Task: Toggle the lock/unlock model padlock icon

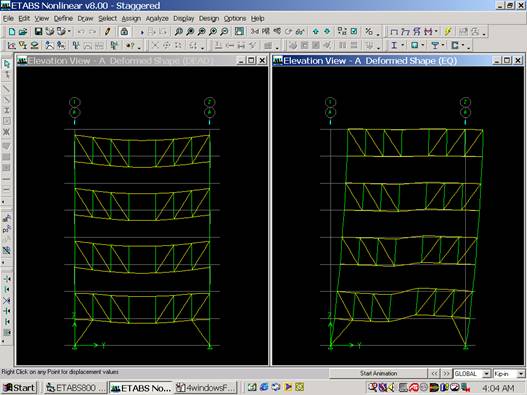Action: click(124, 32)
